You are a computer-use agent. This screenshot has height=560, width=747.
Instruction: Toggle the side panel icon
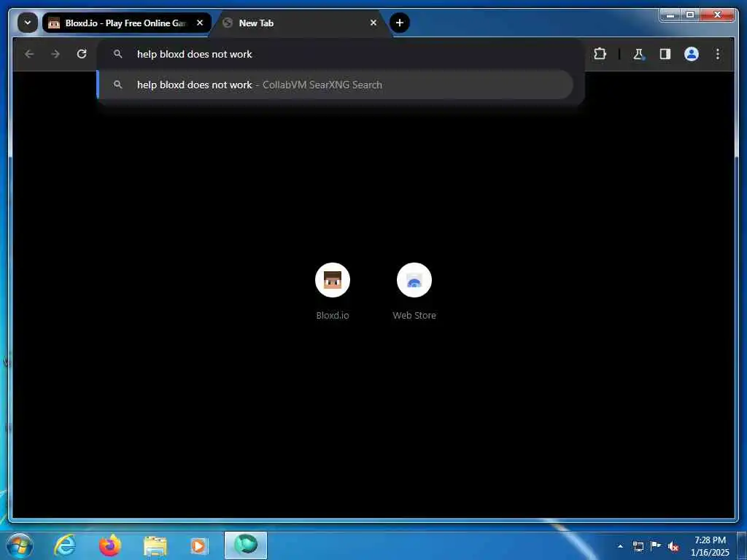tap(665, 54)
